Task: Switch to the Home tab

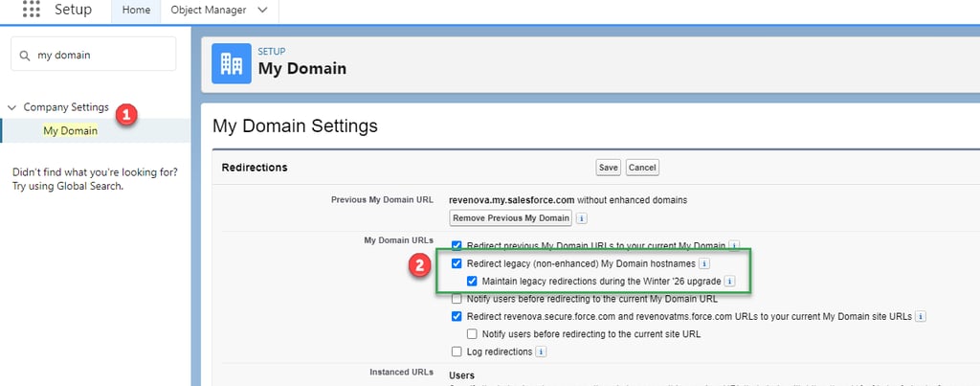Action: coord(136,10)
